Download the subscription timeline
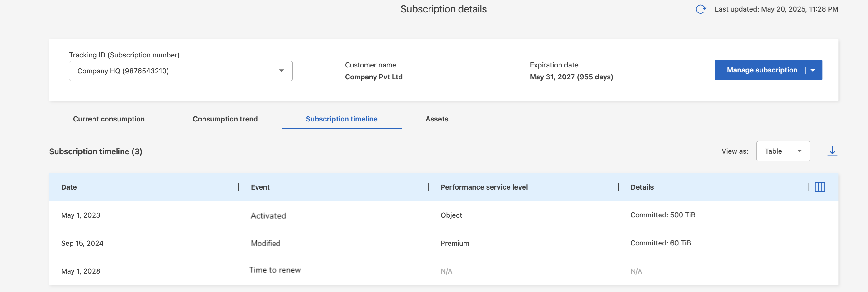 coord(832,151)
